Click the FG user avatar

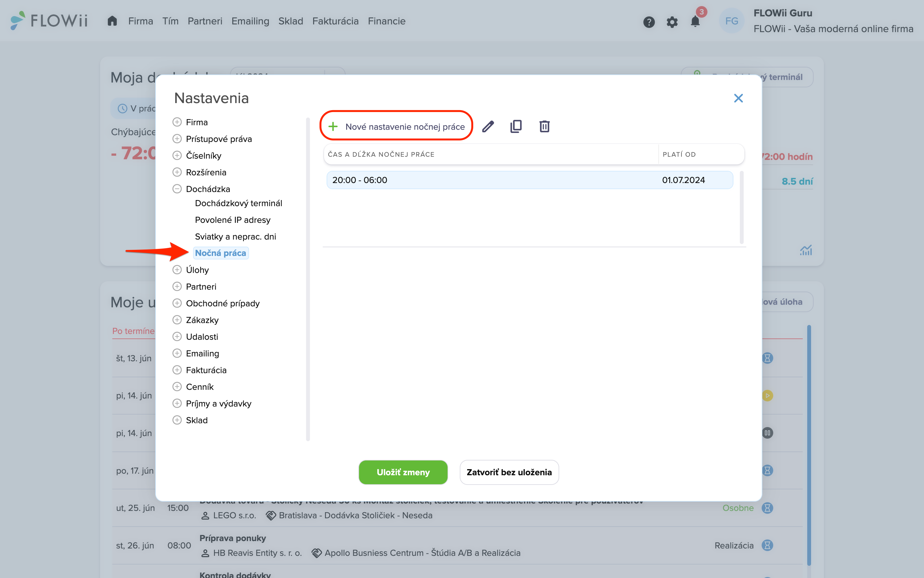click(732, 21)
